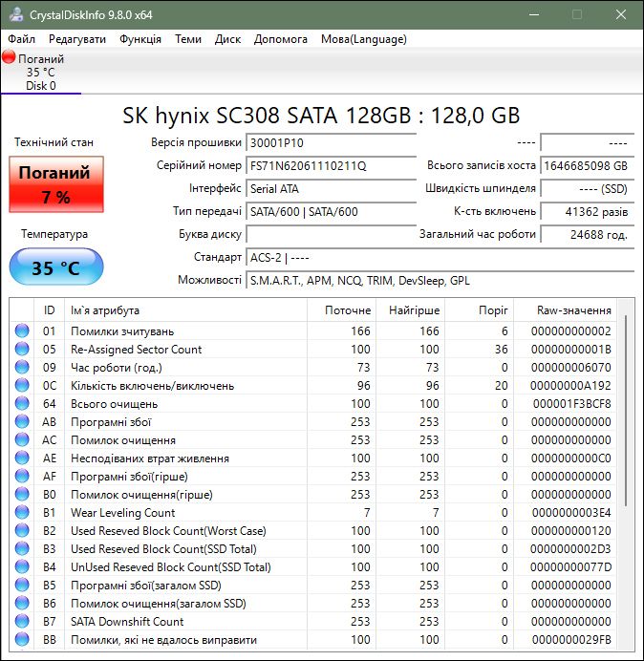The image size is (644, 661).
Task: Click the red Поганий 7 % health status button
Action: 56,184
